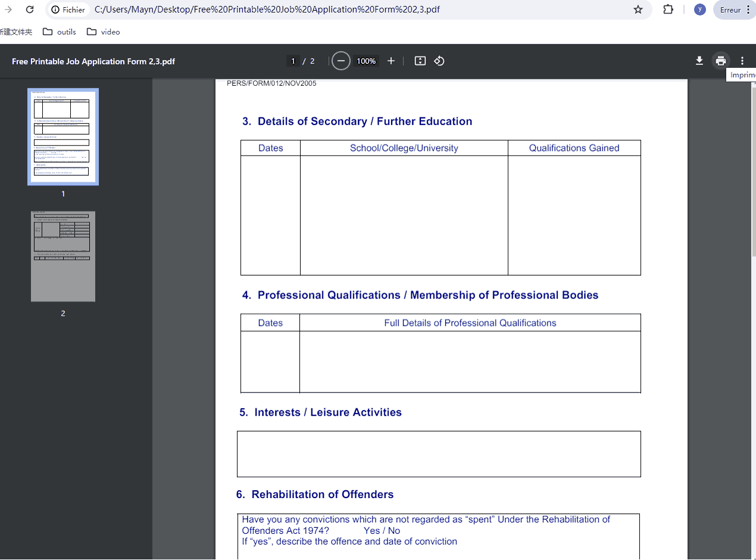Bookmark this page with the star icon
This screenshot has width=756, height=560.
coord(638,10)
